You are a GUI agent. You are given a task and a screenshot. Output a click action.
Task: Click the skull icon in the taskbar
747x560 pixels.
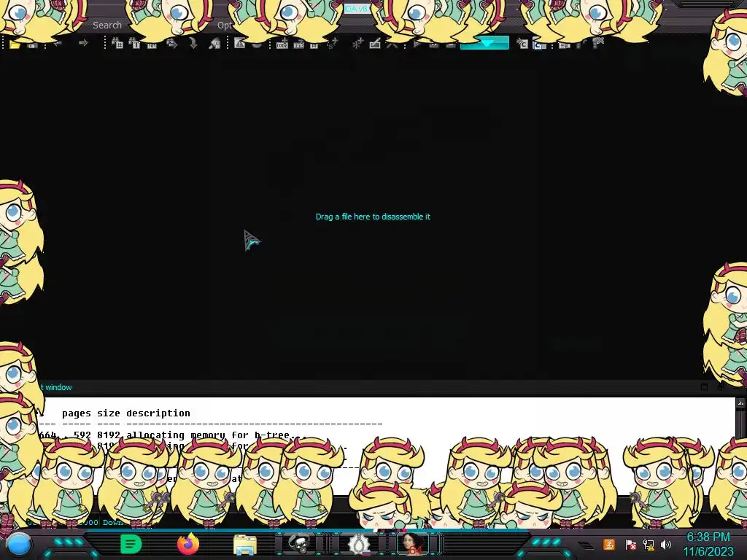point(300,544)
